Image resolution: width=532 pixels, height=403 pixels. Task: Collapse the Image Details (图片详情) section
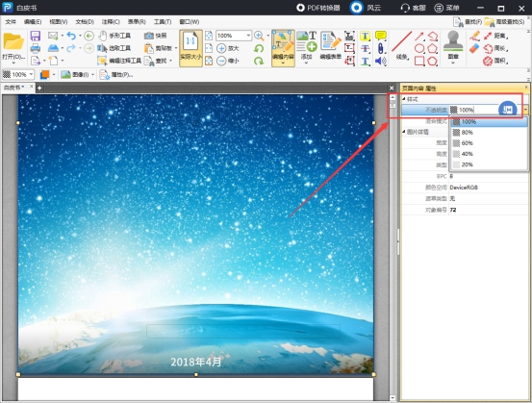404,132
